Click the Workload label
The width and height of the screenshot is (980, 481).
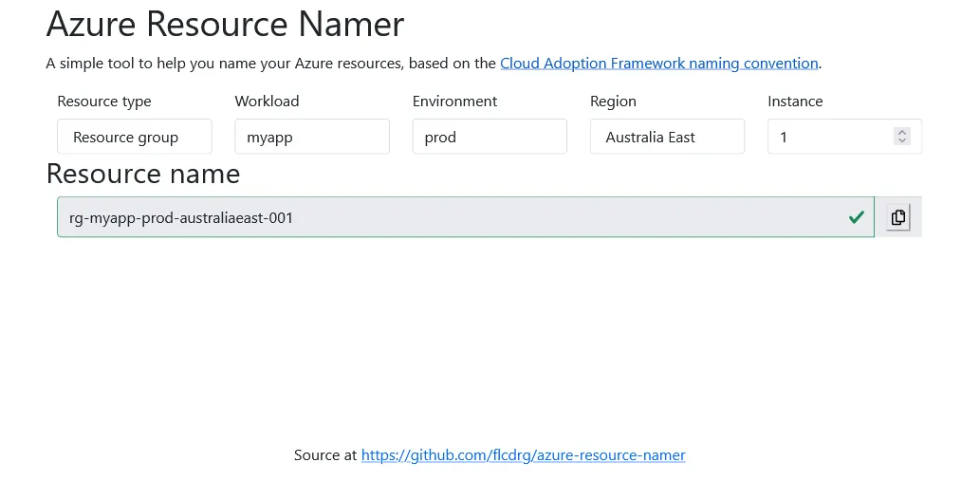click(267, 102)
